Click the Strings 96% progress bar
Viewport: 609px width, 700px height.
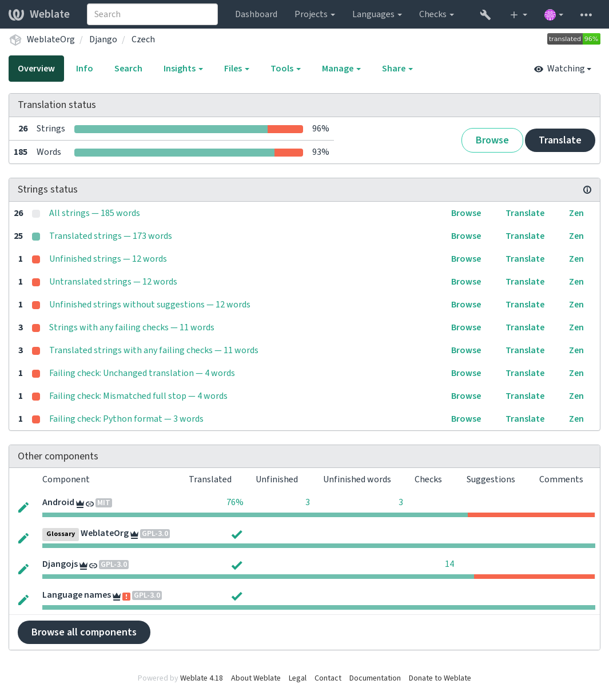(x=189, y=129)
